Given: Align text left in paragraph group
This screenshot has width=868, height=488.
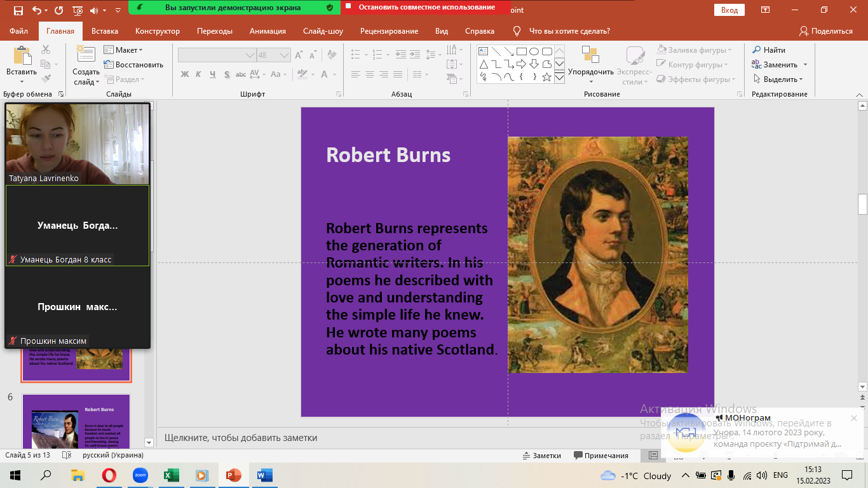Looking at the screenshot, I should pos(356,74).
